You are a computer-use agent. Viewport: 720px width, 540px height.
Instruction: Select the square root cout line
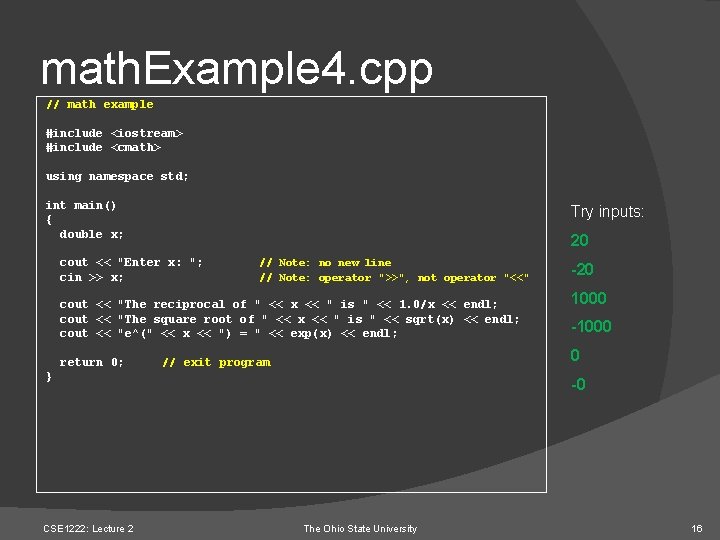(289, 319)
